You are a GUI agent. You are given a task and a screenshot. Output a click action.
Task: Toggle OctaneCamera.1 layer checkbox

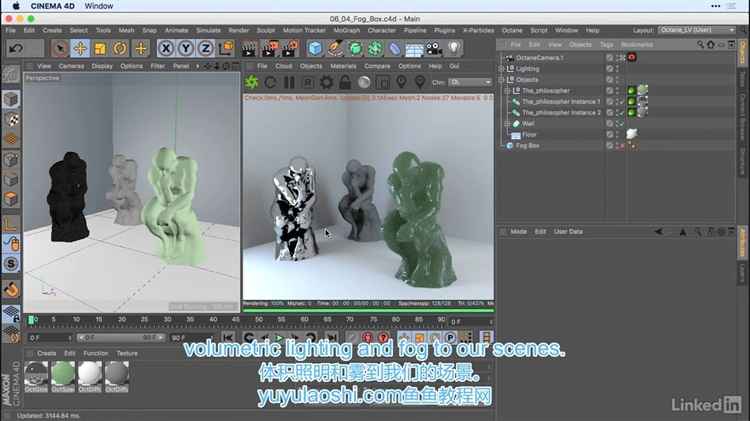point(609,58)
